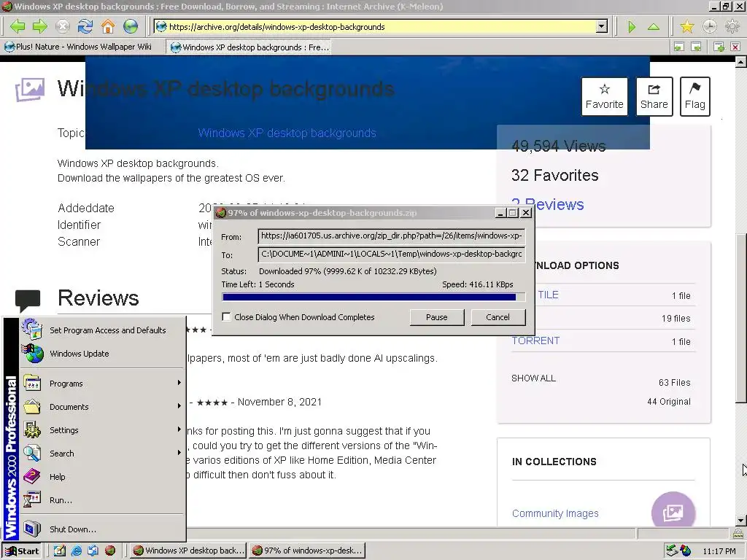747x560 pixels.
Task: Click the Favorite button
Action: (x=604, y=97)
